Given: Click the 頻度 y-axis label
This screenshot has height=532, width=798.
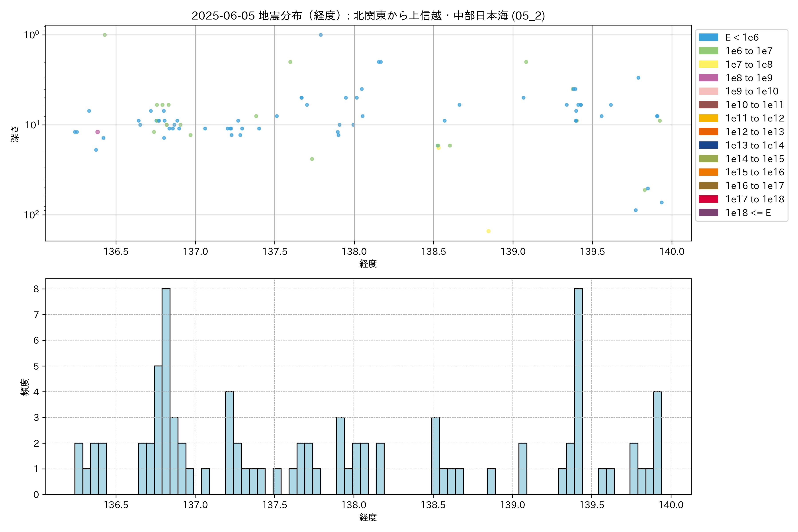Looking at the screenshot, I should coord(25,387).
